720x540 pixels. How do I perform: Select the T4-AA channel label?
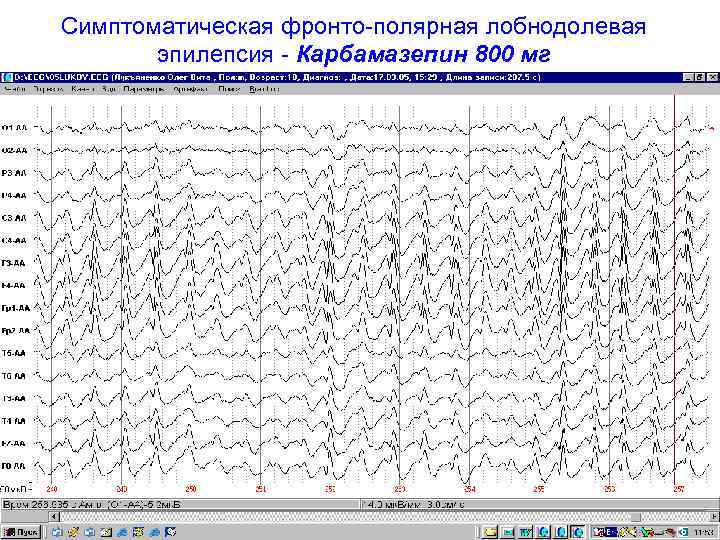coord(15,421)
